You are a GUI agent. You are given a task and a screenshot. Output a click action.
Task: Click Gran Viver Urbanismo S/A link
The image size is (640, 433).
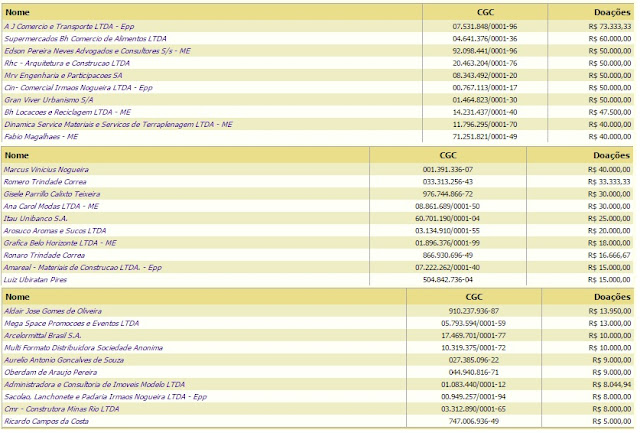click(49, 100)
